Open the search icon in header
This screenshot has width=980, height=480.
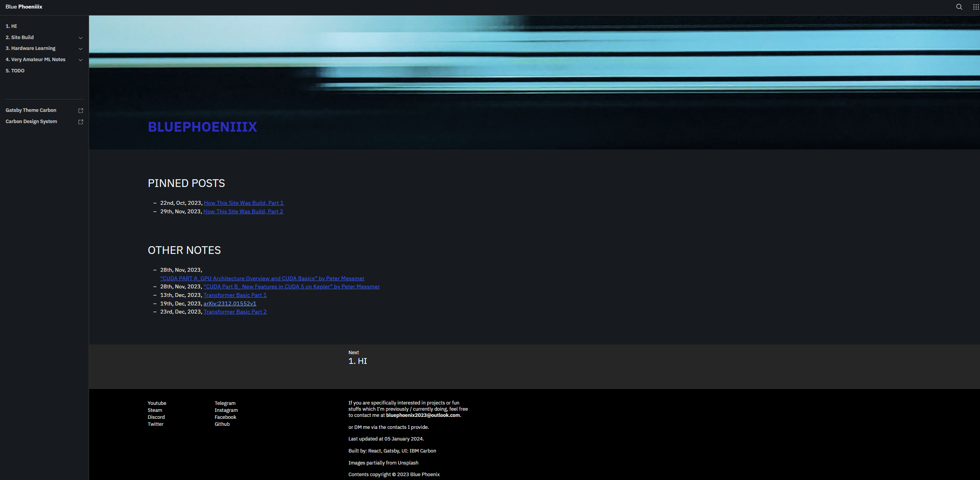point(959,7)
